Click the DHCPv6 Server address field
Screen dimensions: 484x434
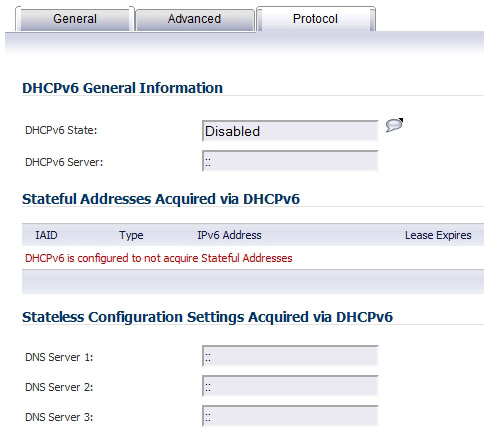tap(290, 161)
